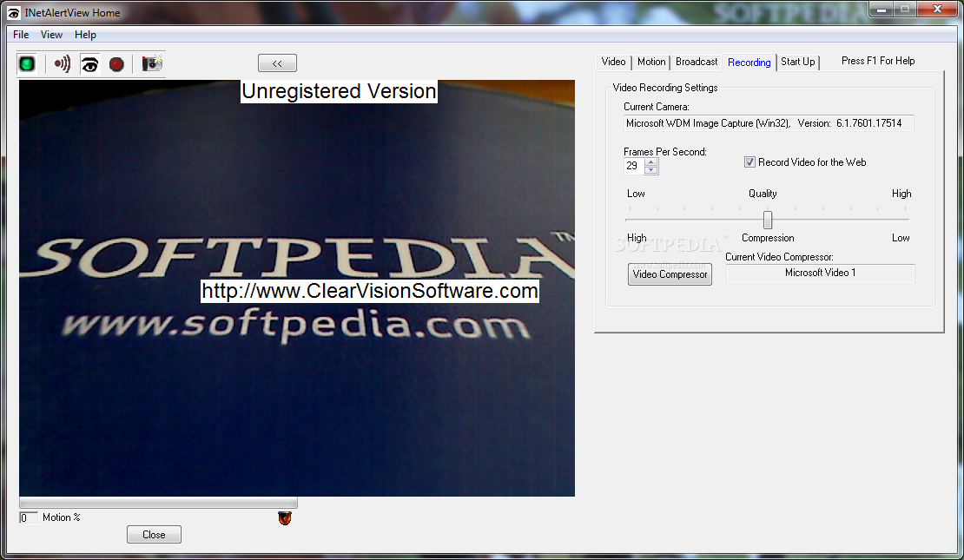Viewport: 964px width, 560px height.
Task: Switch to the Start Up tab
Action: tap(798, 62)
